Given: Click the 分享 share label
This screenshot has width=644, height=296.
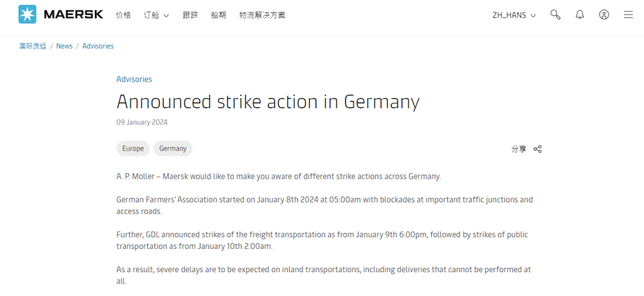Looking at the screenshot, I should [519, 149].
